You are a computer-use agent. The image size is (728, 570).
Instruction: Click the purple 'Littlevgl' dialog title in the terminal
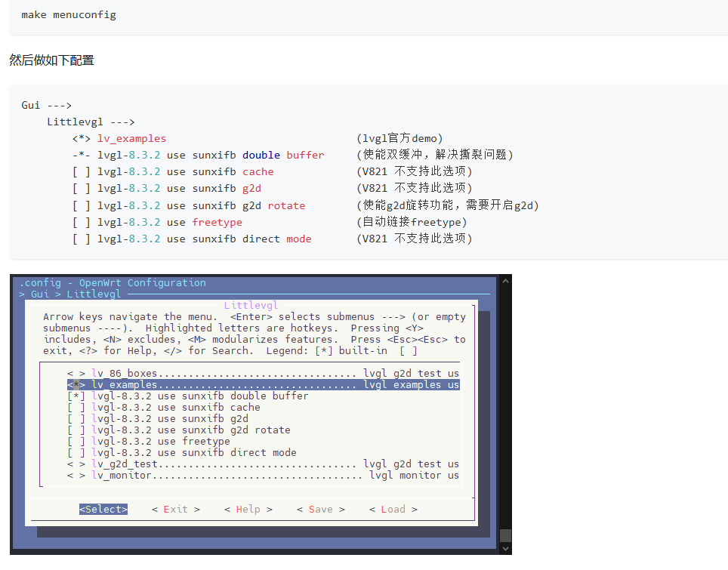[251, 306]
